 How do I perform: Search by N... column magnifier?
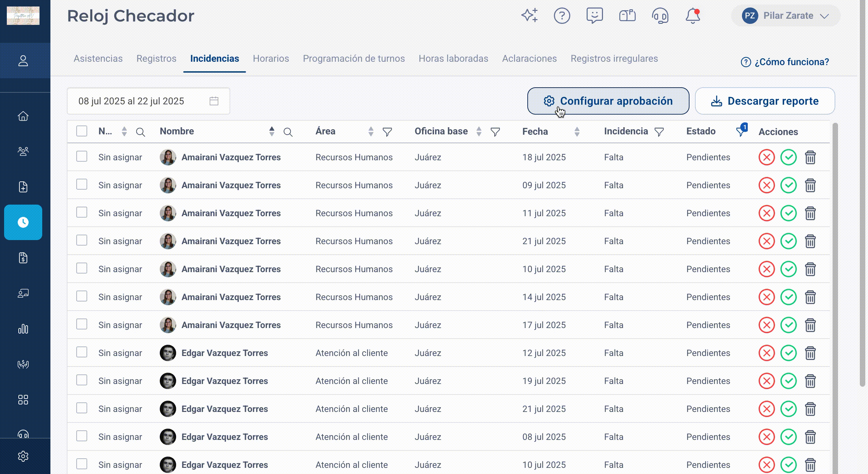[x=140, y=132]
